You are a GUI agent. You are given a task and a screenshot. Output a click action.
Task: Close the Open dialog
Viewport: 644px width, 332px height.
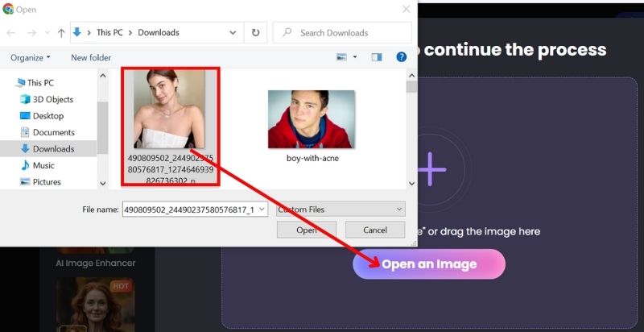click(x=407, y=9)
